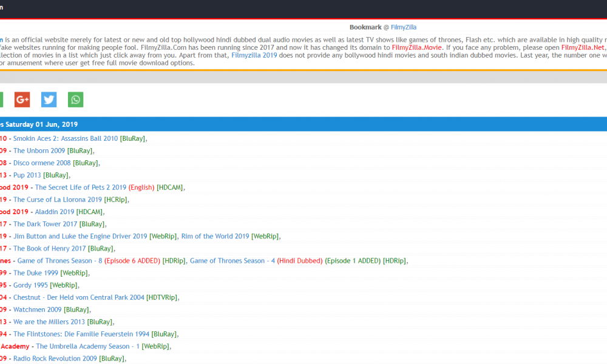Open the FilmyZilla.Net link
This screenshot has width=607, height=364.
click(x=583, y=47)
